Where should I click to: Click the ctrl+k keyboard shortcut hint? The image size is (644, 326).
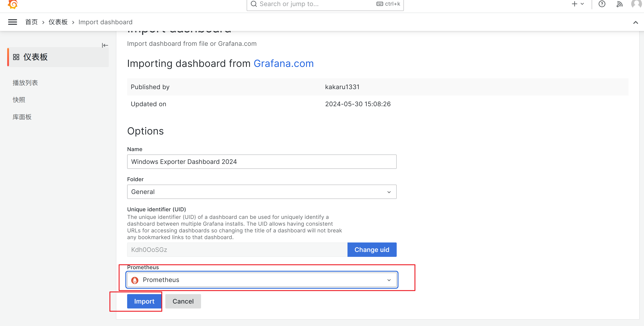pos(388,4)
